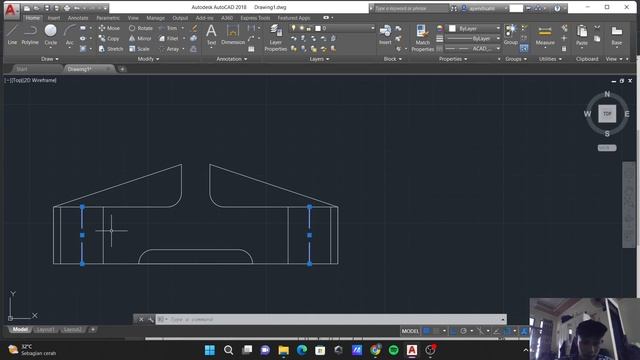Click the Measure tool
This screenshot has height=360, width=640.
pyautogui.click(x=545, y=35)
